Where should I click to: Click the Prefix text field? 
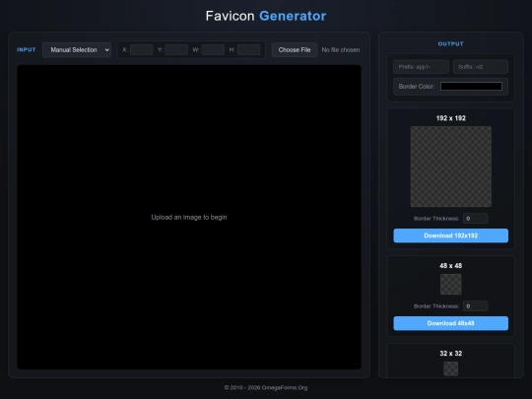421,67
